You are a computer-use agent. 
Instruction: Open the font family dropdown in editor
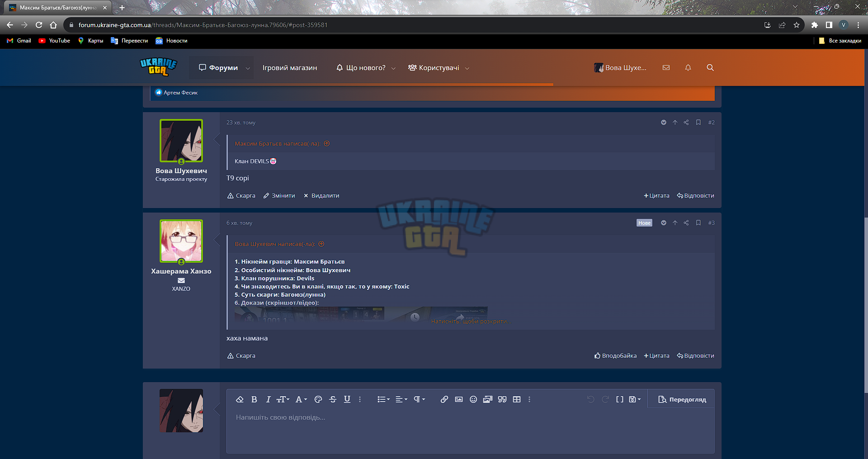[x=301, y=399]
